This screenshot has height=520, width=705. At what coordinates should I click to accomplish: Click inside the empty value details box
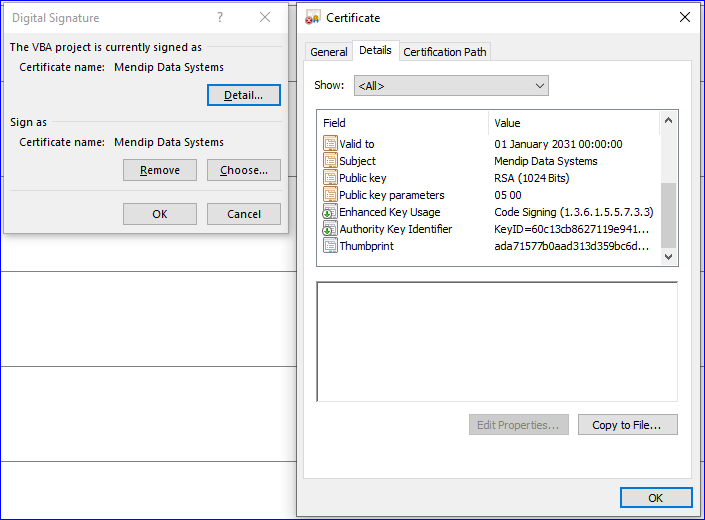pyautogui.click(x=497, y=342)
